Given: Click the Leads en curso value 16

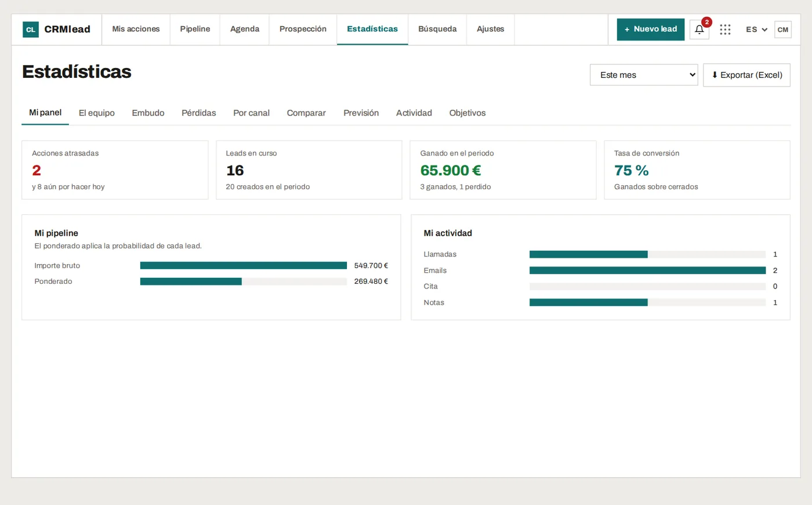Looking at the screenshot, I should (235, 170).
